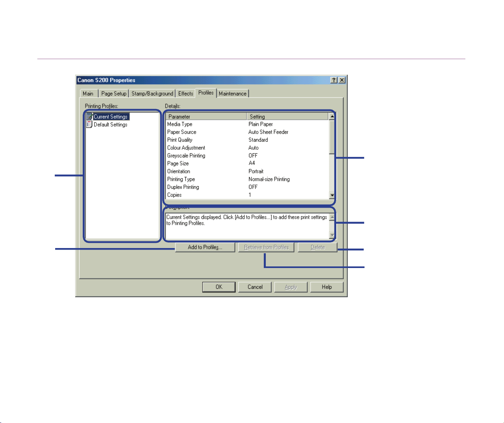Confirm with the OK button
Screen dimensions: 504x423
pos(219,287)
